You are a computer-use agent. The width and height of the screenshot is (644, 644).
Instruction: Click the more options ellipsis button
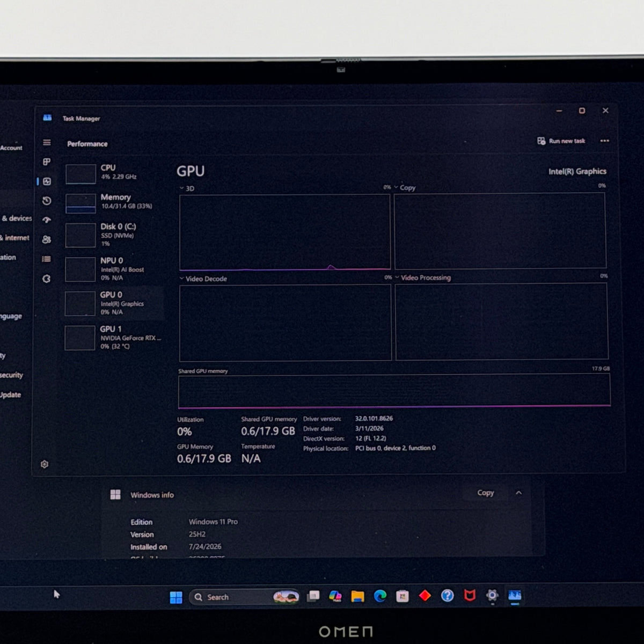(x=605, y=141)
